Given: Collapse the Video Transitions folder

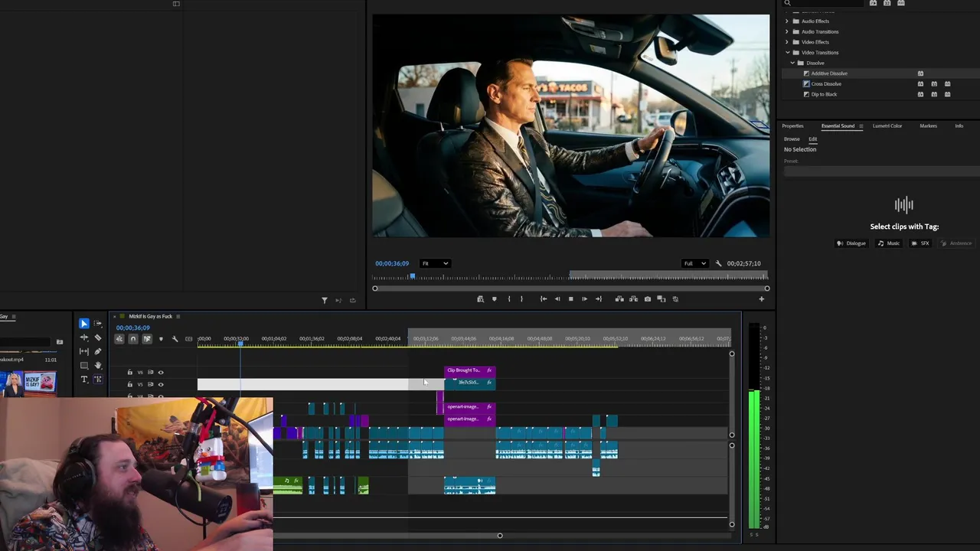Looking at the screenshot, I should coord(787,53).
